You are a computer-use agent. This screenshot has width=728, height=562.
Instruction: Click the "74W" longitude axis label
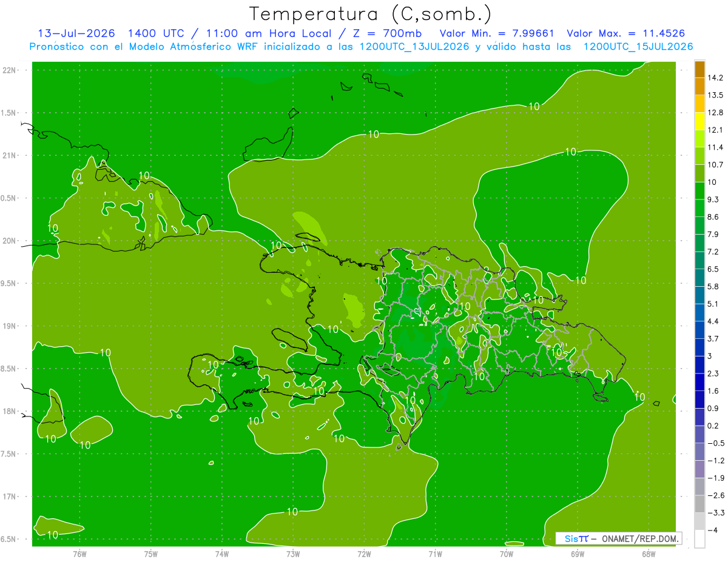point(221,554)
